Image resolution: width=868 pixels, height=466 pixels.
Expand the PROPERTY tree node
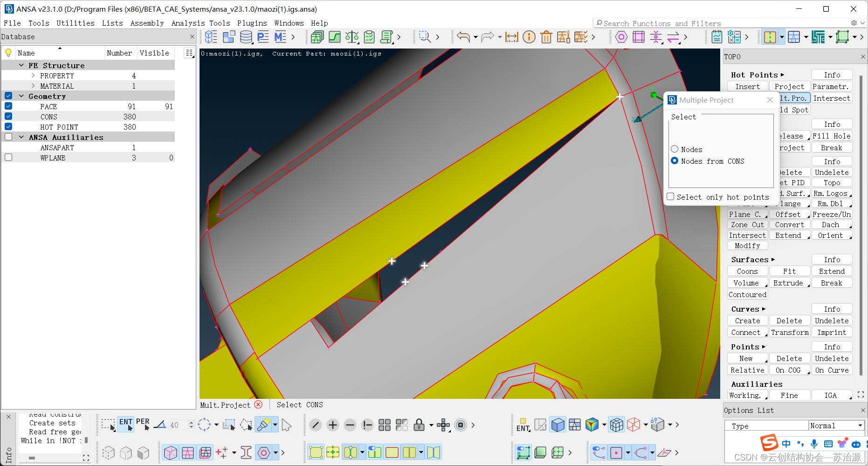pos(33,76)
